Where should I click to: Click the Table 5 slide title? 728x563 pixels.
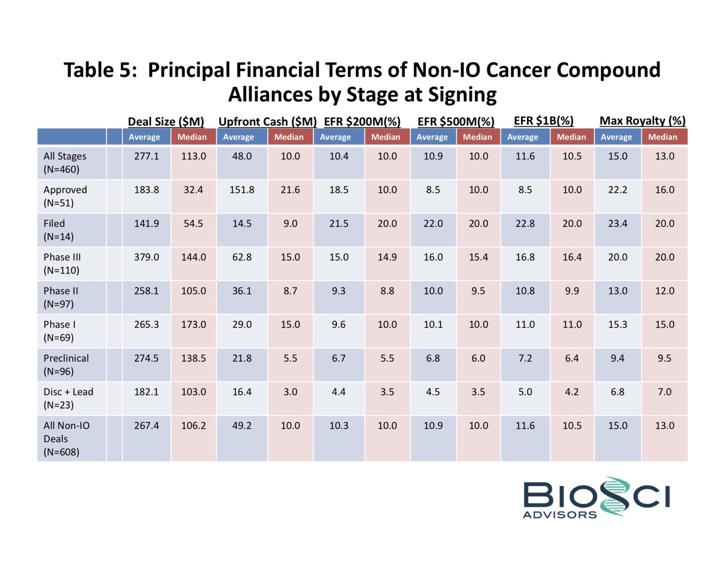pyautogui.click(x=363, y=82)
